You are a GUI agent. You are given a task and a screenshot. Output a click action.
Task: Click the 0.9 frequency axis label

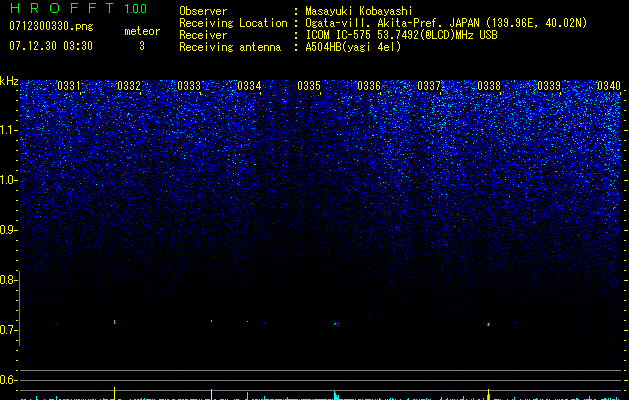pos(7,230)
